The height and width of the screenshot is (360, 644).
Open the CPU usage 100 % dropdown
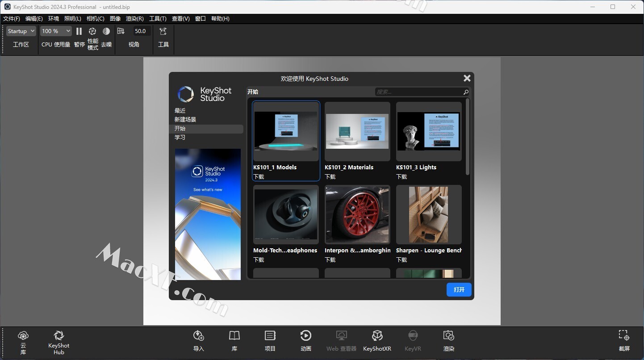pos(56,31)
